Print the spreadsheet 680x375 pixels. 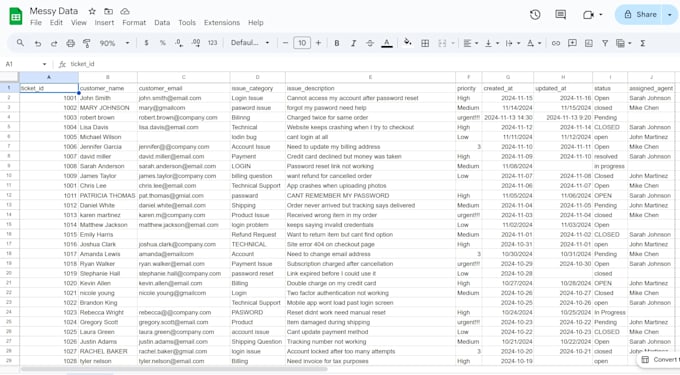point(70,43)
